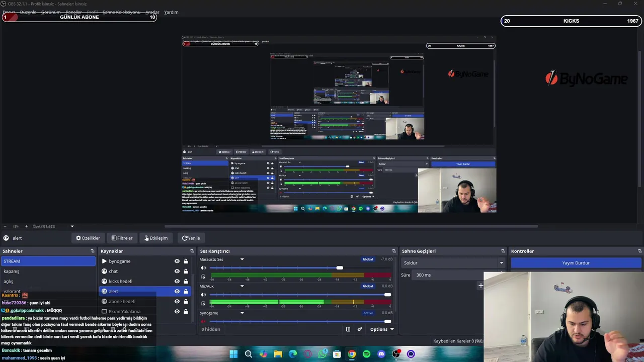Zoom out the preview with minus icon
The height and width of the screenshot is (362, 644).
click(5, 226)
